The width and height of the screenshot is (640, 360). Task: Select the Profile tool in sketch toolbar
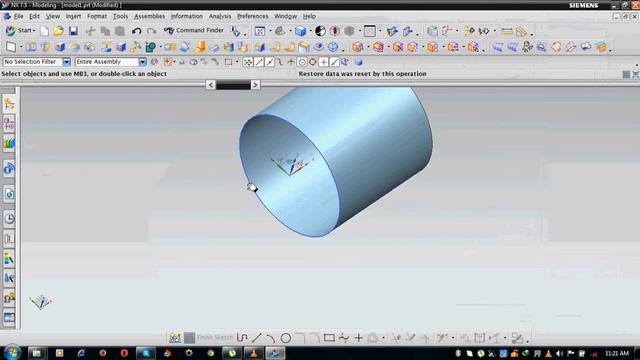point(242,338)
